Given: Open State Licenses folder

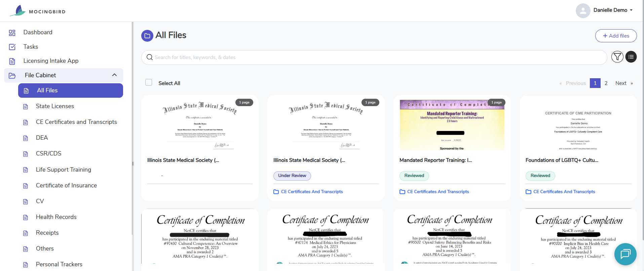Looking at the screenshot, I should (55, 106).
